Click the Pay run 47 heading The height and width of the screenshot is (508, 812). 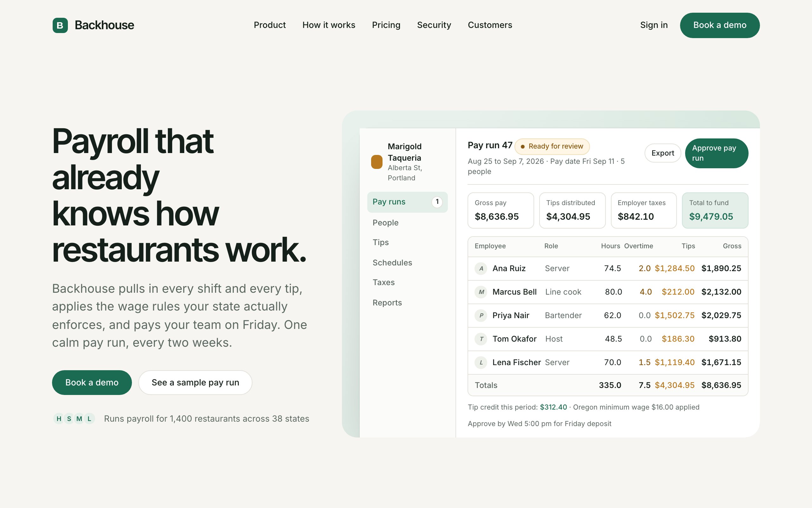pos(490,145)
